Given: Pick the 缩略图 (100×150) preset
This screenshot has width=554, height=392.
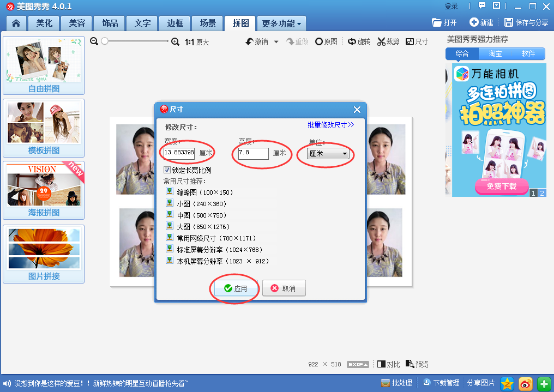Looking at the screenshot, I should point(200,192).
